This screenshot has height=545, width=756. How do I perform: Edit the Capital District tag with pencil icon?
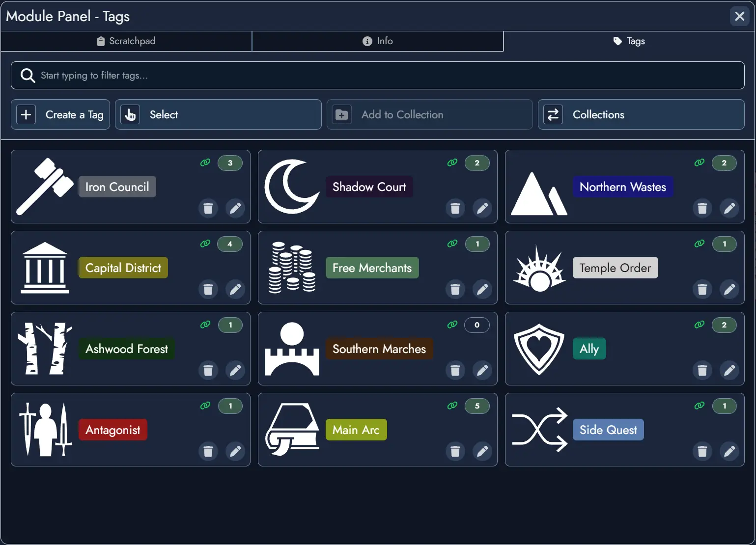236,289
